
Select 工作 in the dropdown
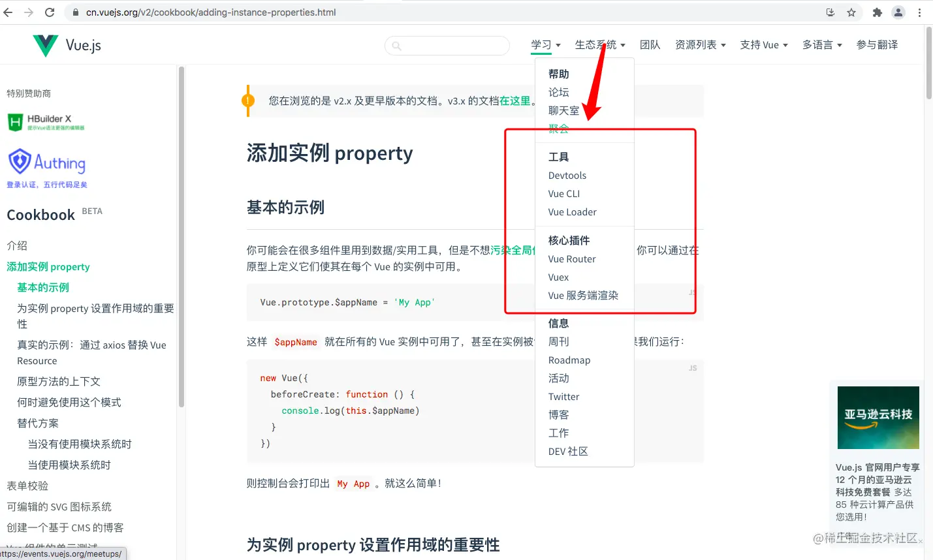pos(559,433)
